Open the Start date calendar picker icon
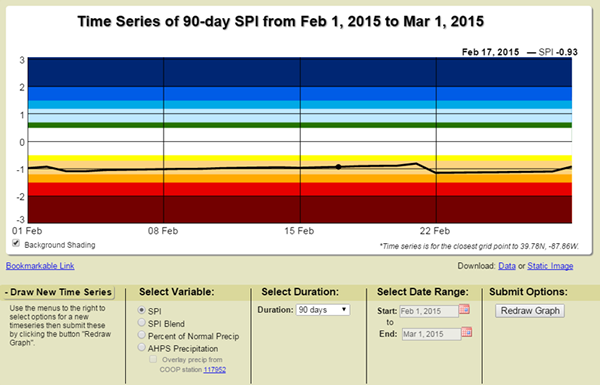The image size is (600, 385). pyautogui.click(x=464, y=309)
